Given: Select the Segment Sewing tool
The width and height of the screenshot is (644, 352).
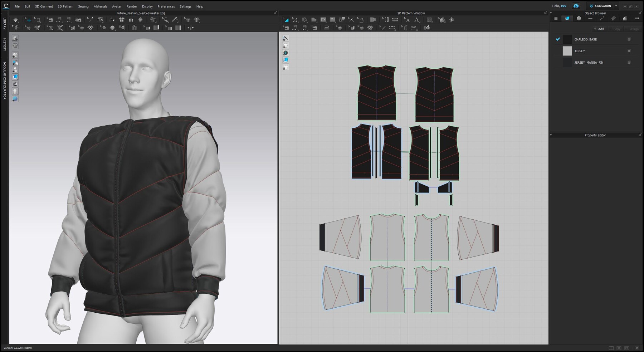Looking at the screenshot, I should coord(294,28).
